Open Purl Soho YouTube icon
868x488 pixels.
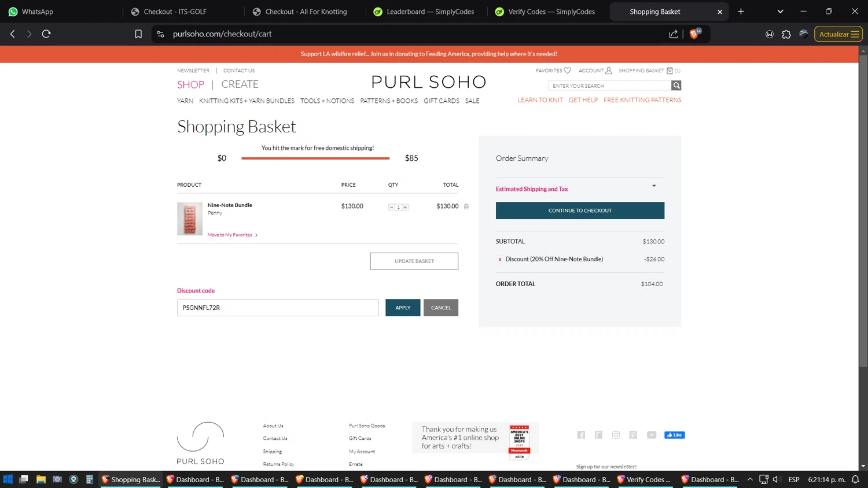tap(652, 435)
